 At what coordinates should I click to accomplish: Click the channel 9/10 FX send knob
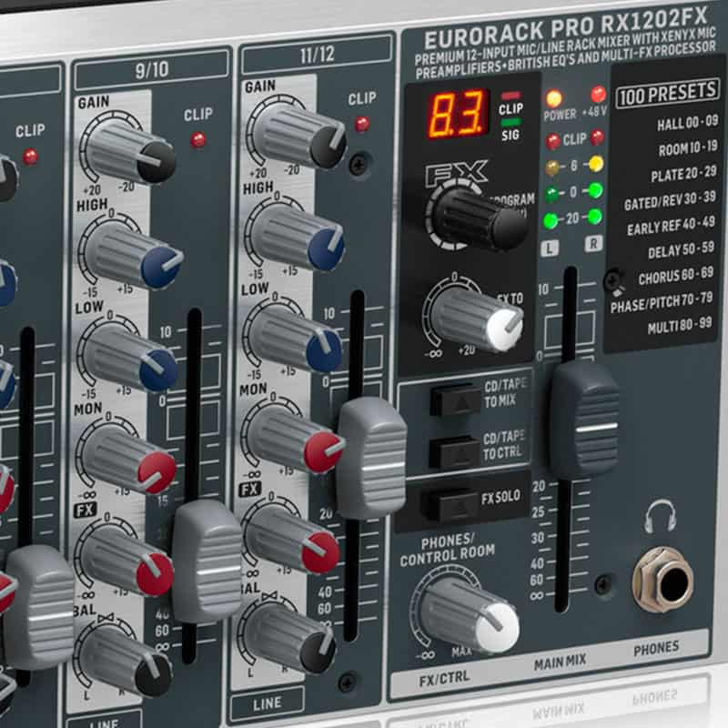coord(127,562)
